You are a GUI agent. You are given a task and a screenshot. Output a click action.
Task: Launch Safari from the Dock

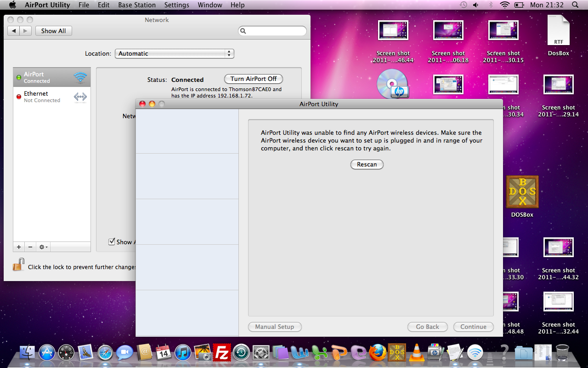(x=105, y=353)
